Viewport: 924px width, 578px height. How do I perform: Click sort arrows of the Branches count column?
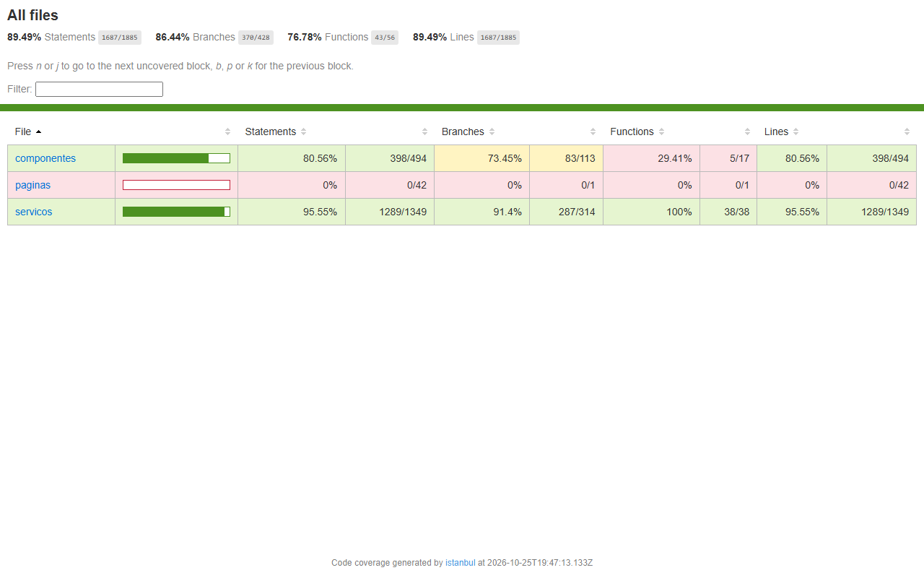coord(593,131)
